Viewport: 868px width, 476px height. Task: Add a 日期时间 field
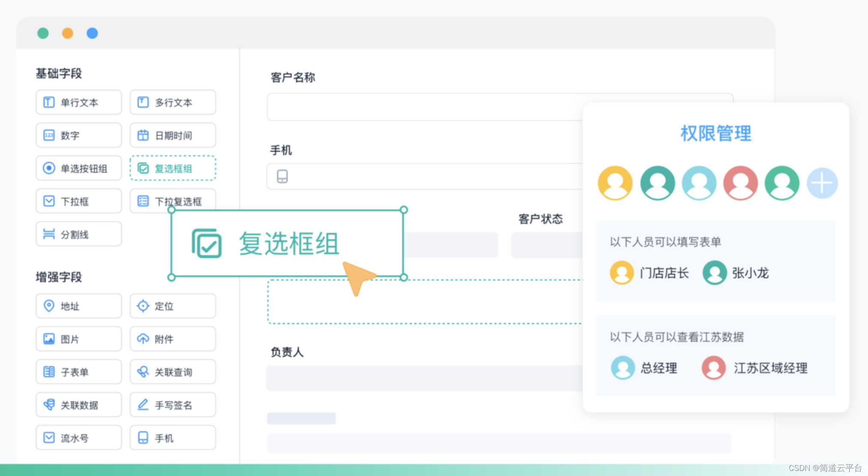(x=172, y=135)
